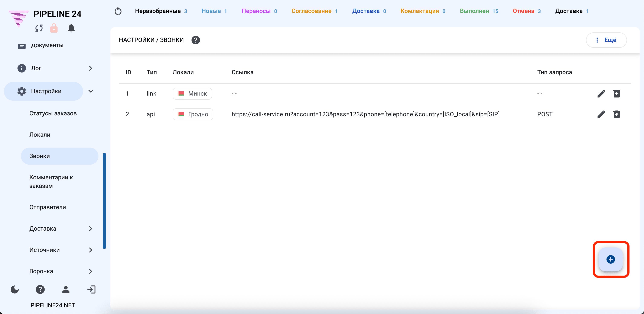Expand the Источники submenu chevron
The height and width of the screenshot is (314, 644).
pyautogui.click(x=91, y=250)
